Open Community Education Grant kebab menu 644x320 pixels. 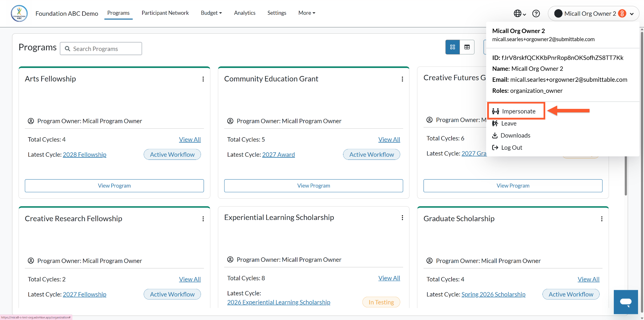pyautogui.click(x=402, y=79)
